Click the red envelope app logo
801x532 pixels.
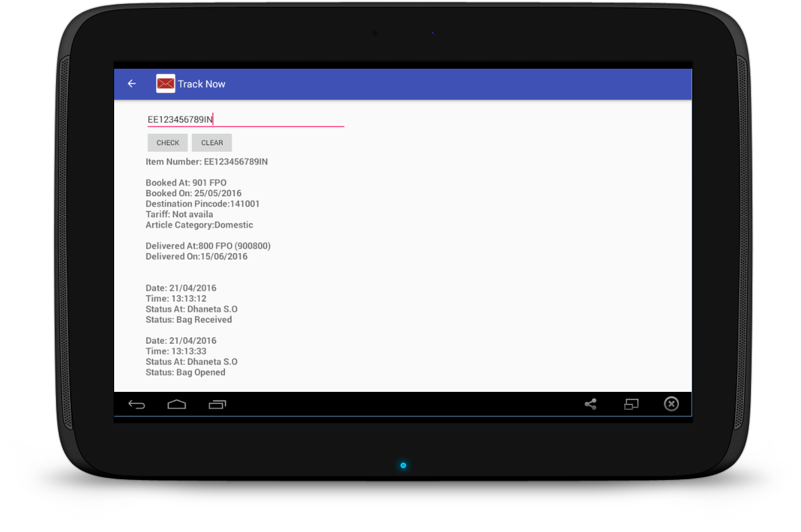(166, 83)
